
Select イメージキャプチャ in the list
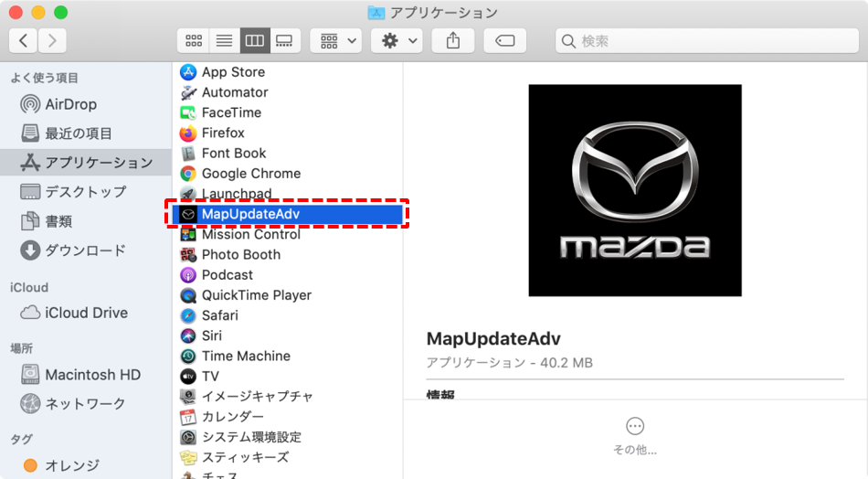[x=288, y=397]
